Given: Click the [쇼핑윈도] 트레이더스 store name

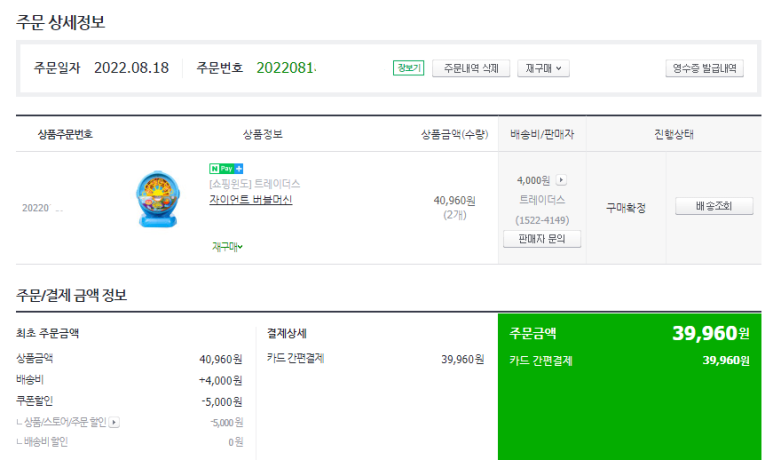Looking at the screenshot, I should pos(254,184).
